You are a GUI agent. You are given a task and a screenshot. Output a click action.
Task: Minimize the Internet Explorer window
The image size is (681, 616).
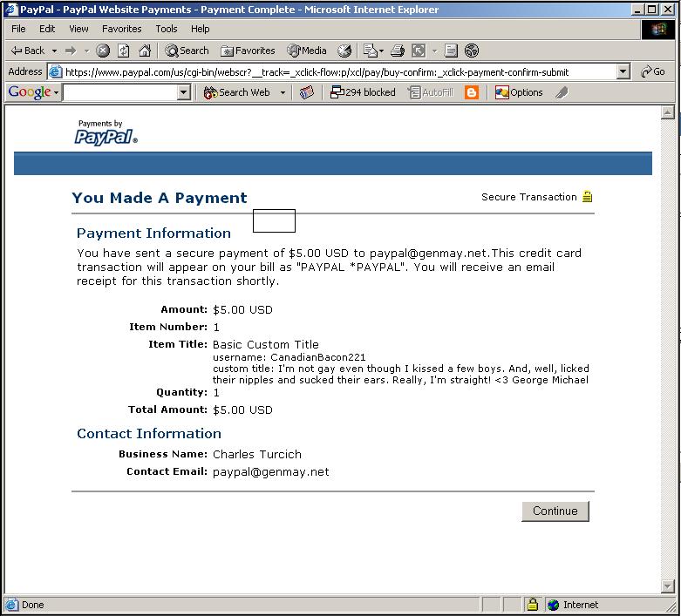point(637,9)
